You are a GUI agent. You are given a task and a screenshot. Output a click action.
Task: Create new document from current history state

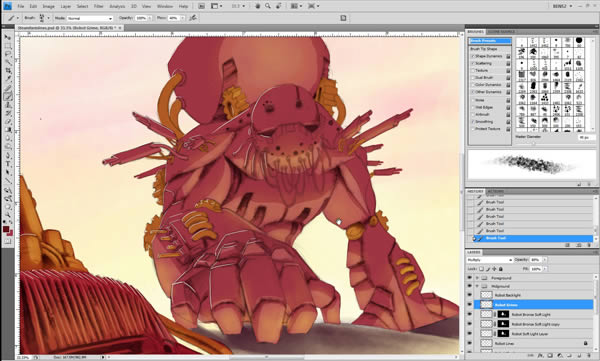567,245
